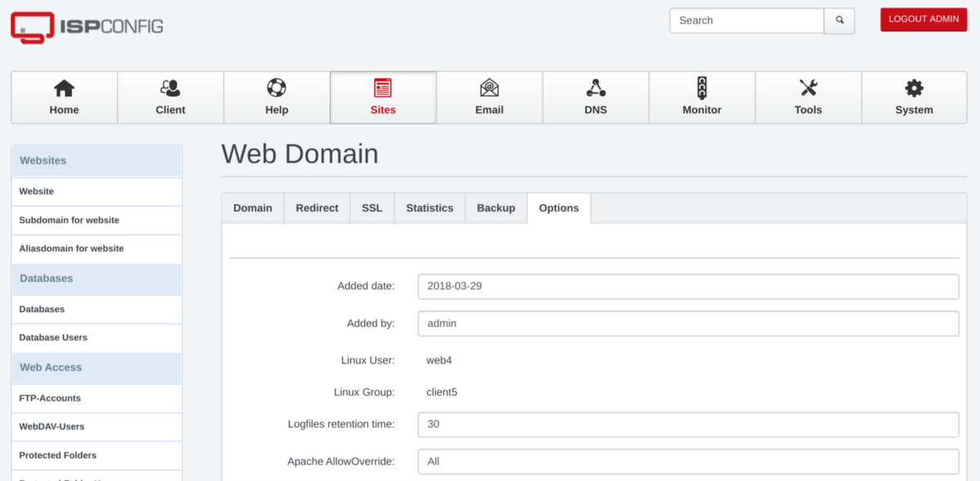Go to FTP-Accounts in the sidebar
The height and width of the screenshot is (481, 980).
[47, 399]
